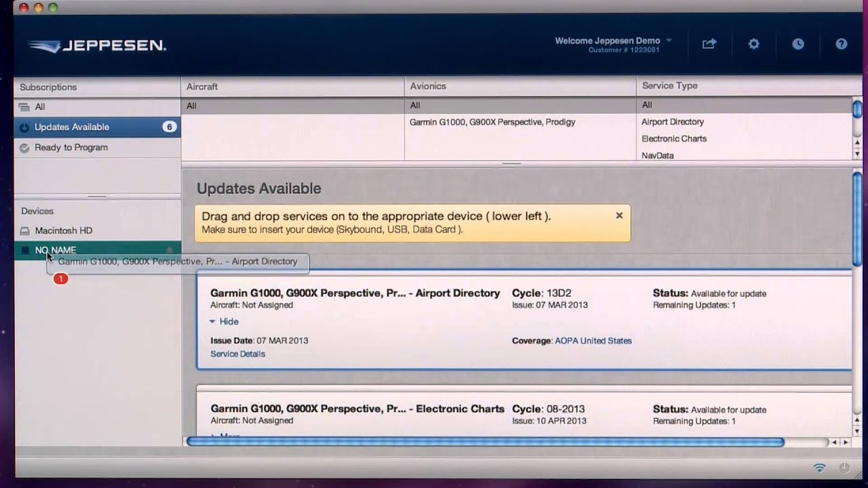The image size is (868, 488).
Task: Click Cycle 08-2013 text
Action: pos(549,409)
